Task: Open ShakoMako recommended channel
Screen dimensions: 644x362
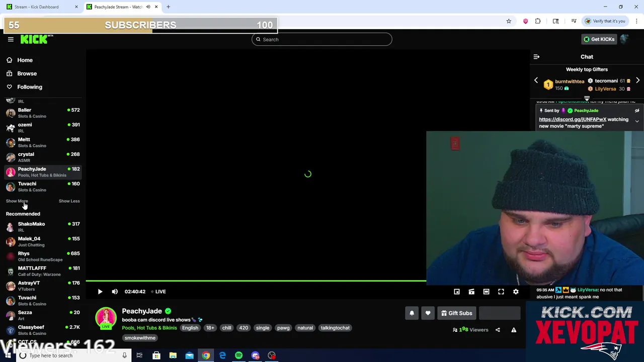Action: [x=43, y=227]
